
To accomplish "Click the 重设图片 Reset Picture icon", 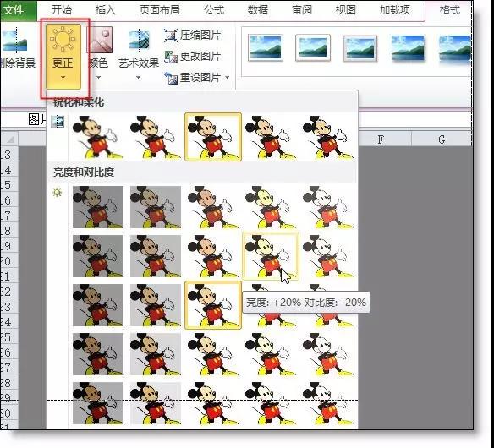I will [171, 78].
